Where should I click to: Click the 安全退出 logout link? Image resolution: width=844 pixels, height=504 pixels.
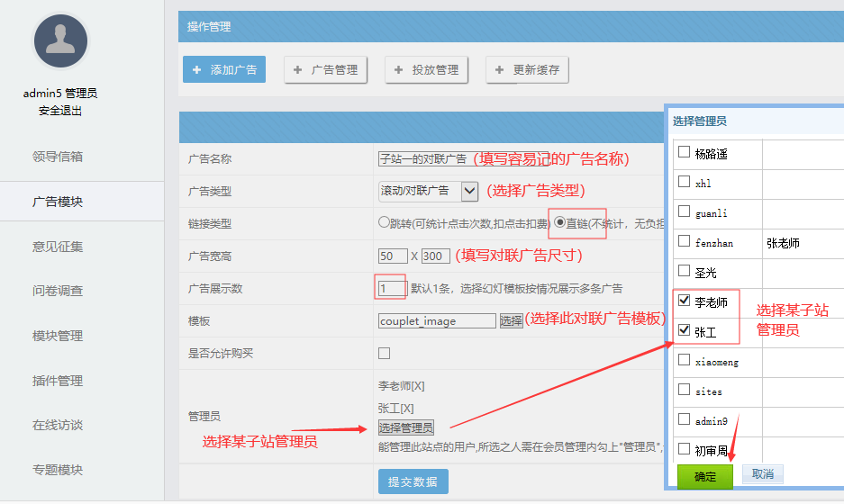(x=60, y=111)
